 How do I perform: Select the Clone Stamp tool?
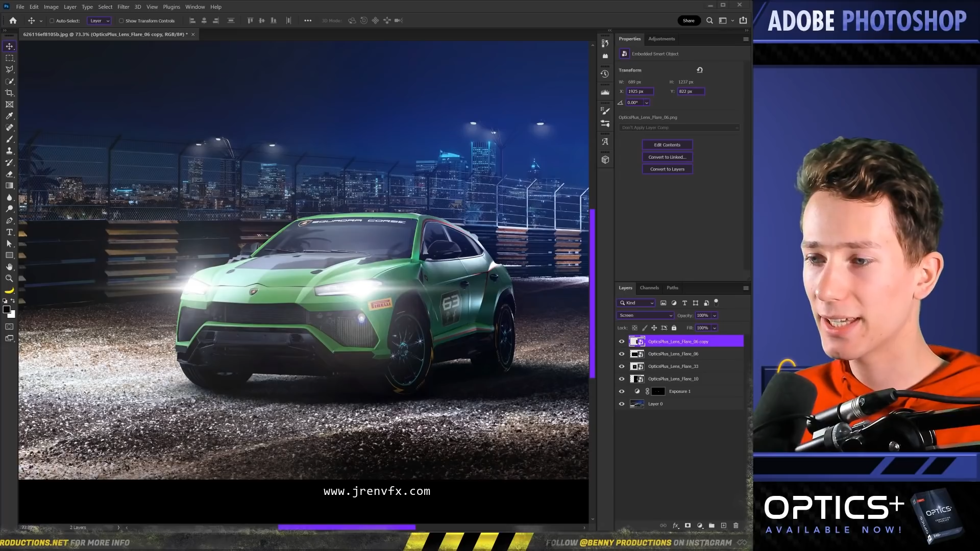point(9,151)
